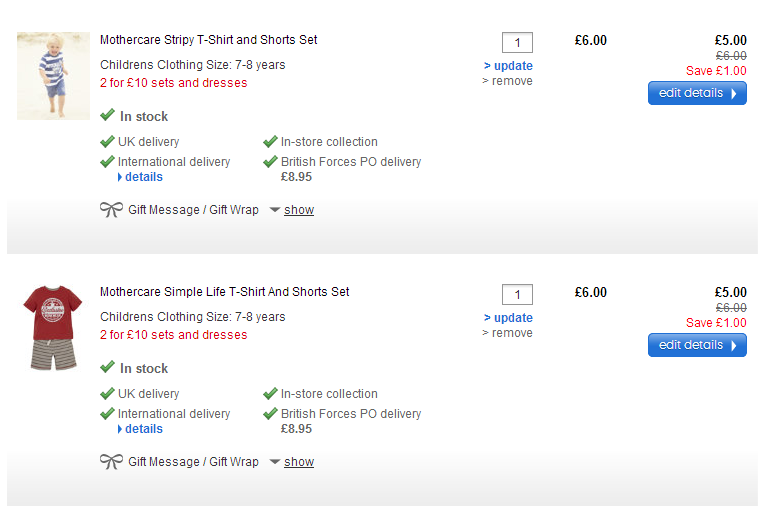Click gift bow icon for Simple Life set
This screenshot has height=512, width=766.
(111, 462)
